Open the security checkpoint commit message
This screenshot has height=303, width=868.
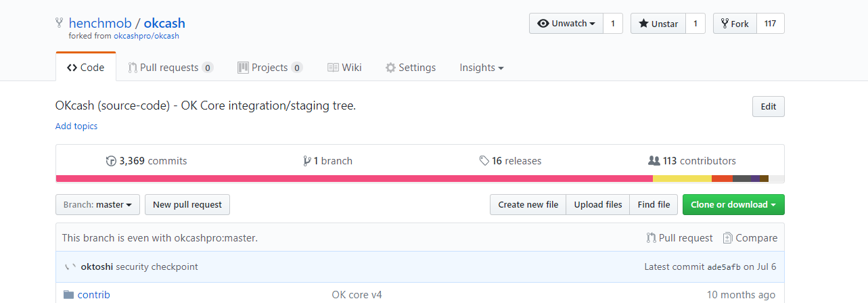coord(157,266)
